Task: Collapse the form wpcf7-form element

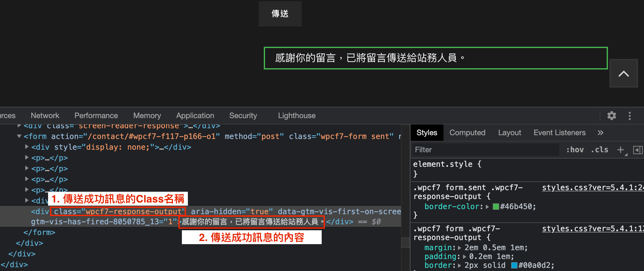Action: [x=19, y=136]
